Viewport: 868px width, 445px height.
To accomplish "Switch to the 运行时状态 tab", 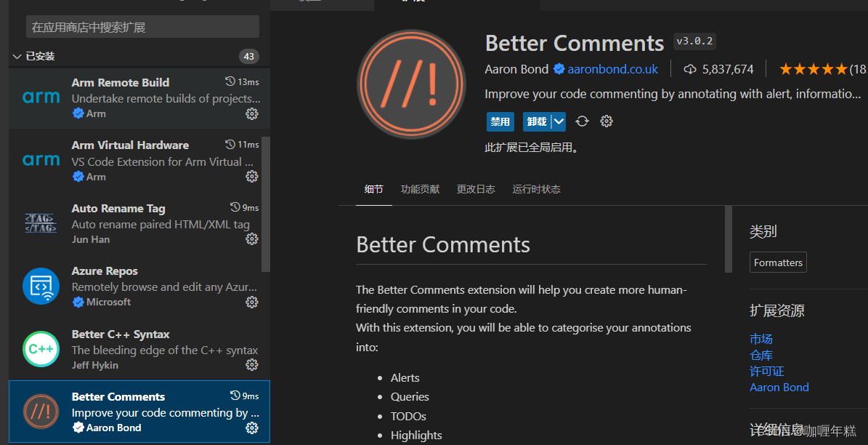I will [x=536, y=190].
